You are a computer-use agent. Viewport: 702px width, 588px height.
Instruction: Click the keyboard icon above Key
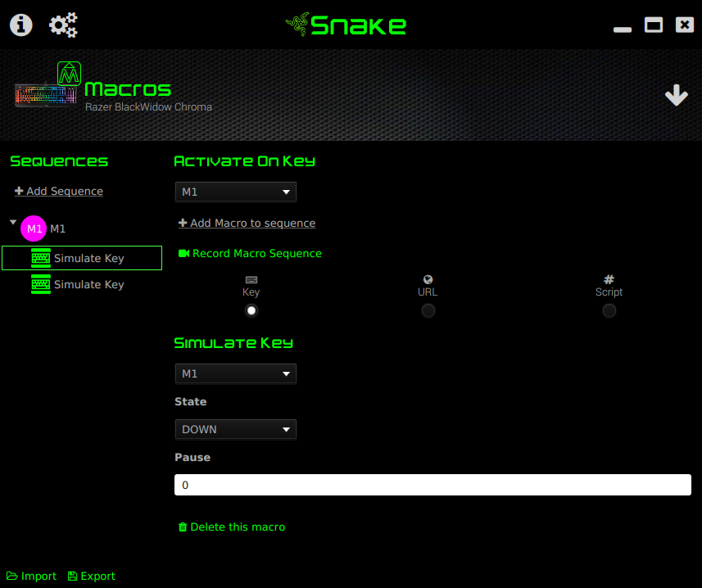coord(251,280)
